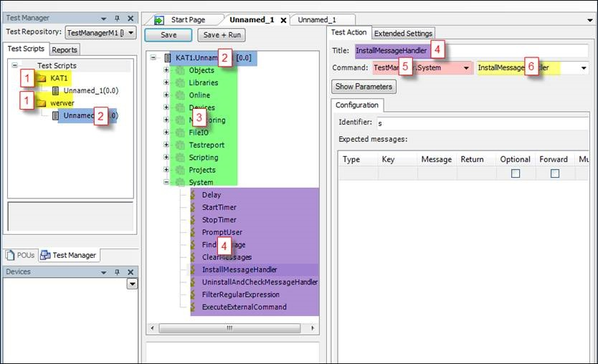Click the PromptUser command icon
Screen dimensions: 598x364
[193, 232]
